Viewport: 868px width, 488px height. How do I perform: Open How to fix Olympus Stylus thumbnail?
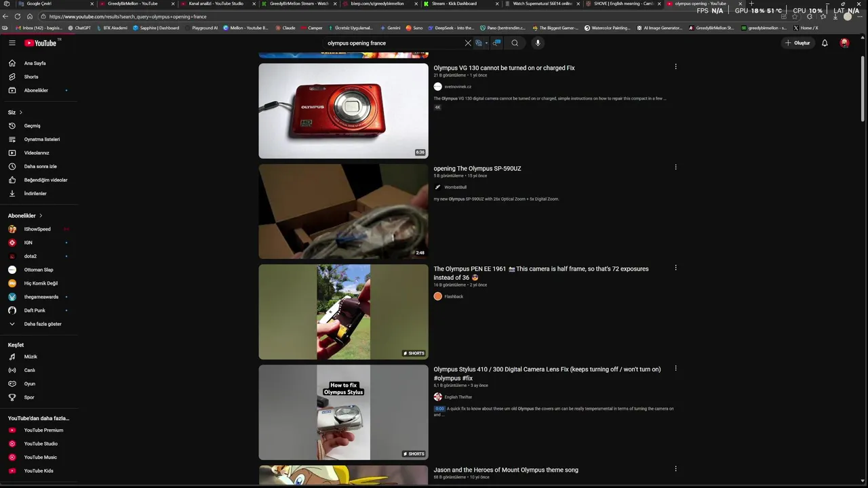pyautogui.click(x=343, y=412)
